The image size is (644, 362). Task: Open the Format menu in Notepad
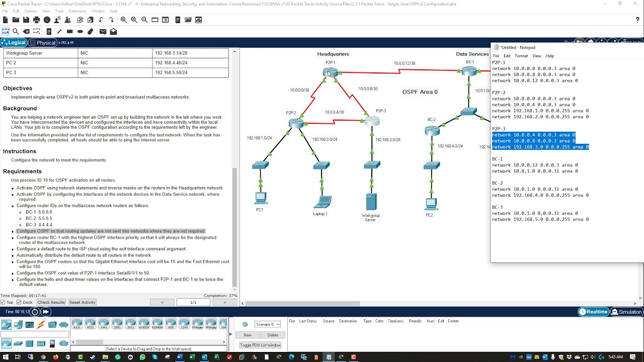tap(521, 56)
